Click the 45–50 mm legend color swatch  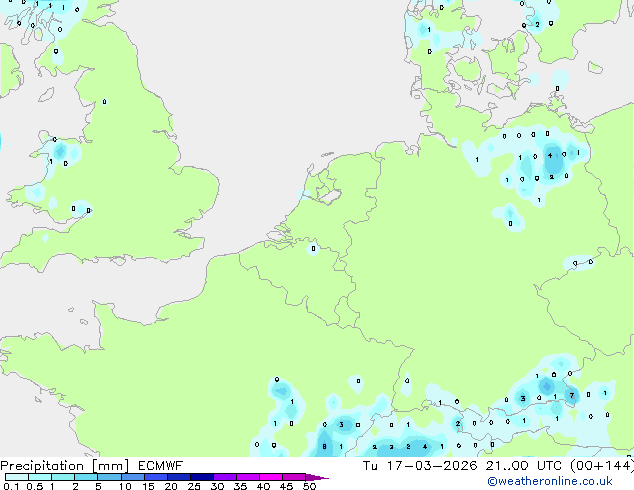pos(294,477)
